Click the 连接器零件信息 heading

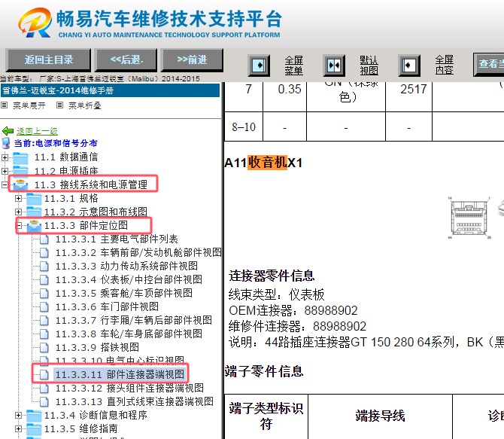(272, 276)
